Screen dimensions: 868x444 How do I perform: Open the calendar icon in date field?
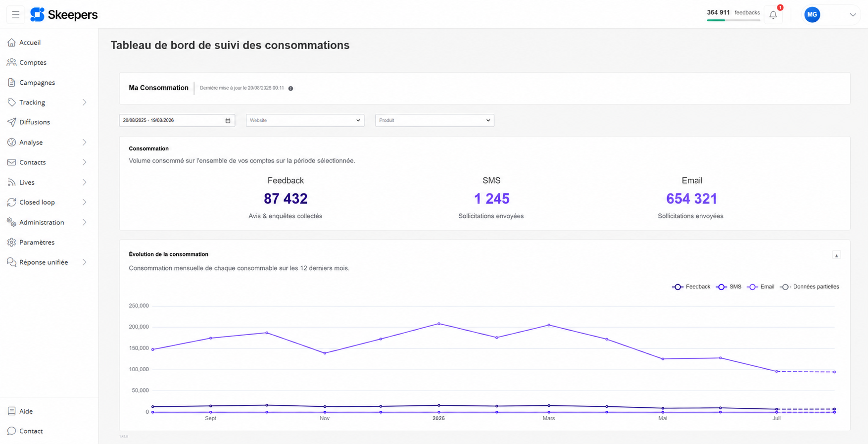pyautogui.click(x=228, y=121)
